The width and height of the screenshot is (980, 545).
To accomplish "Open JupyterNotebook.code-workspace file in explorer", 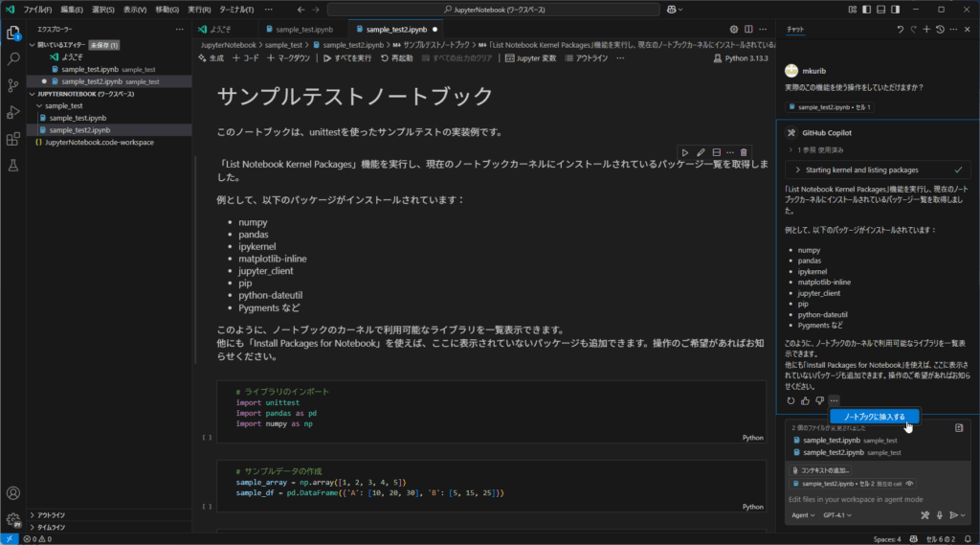I will (x=100, y=142).
